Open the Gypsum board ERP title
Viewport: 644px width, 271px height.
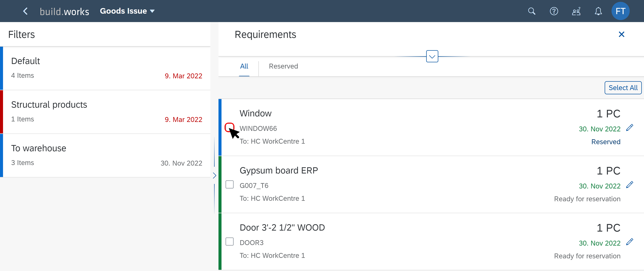click(x=279, y=170)
